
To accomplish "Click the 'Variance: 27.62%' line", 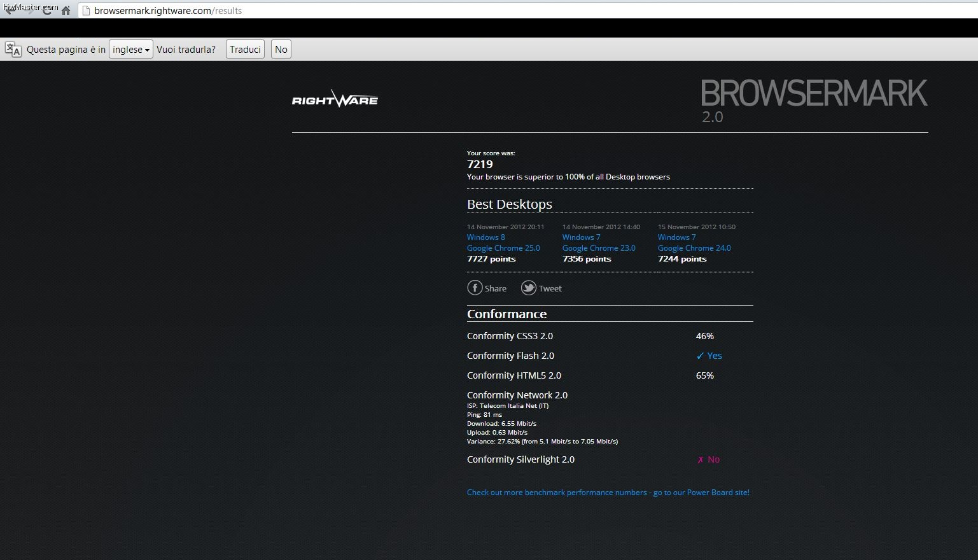I will tap(542, 442).
